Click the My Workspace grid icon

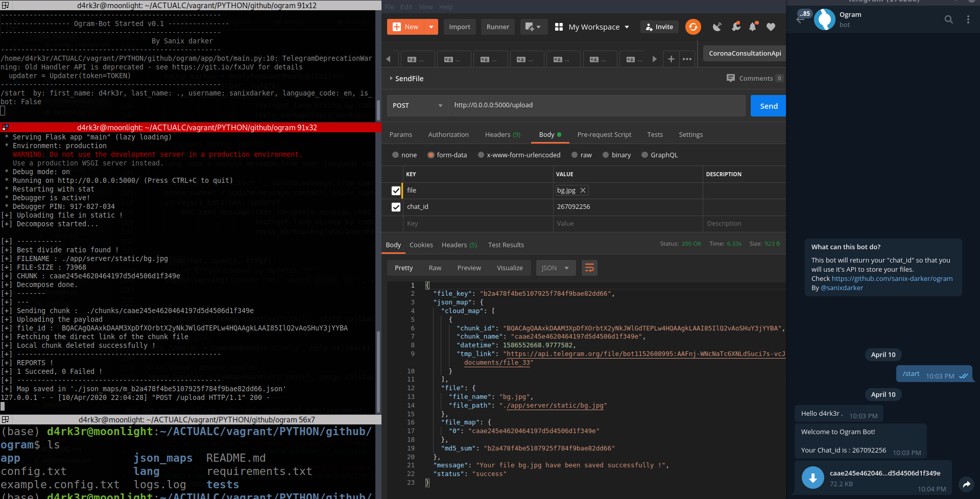(x=559, y=27)
